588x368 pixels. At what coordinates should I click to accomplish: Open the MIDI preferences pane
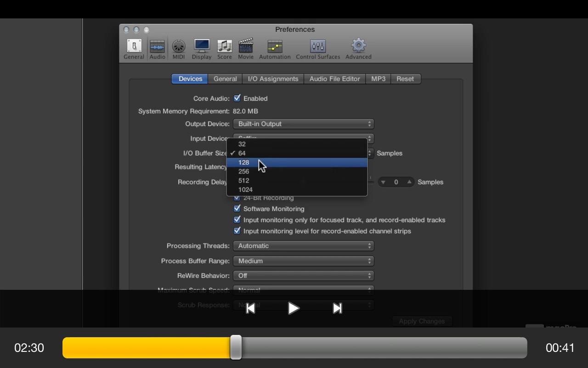(x=179, y=49)
